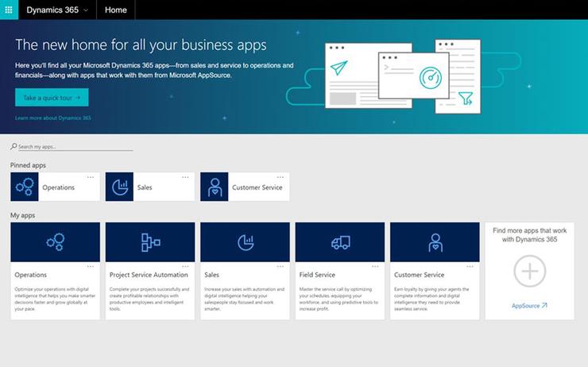588x367 pixels.
Task: Click Take a quick tour button
Action: [52, 98]
